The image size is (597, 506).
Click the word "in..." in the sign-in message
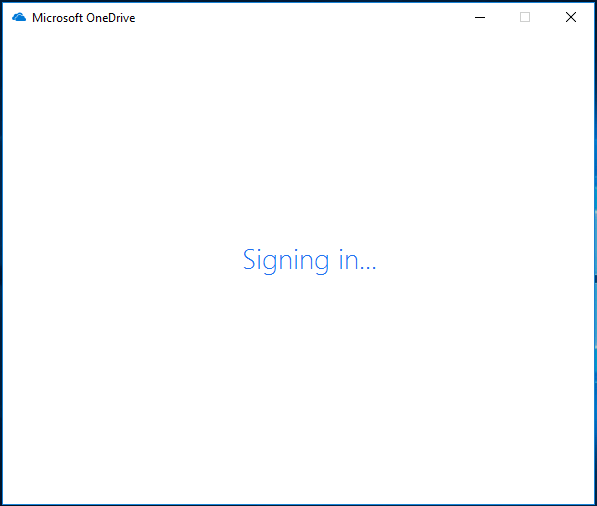click(x=358, y=260)
